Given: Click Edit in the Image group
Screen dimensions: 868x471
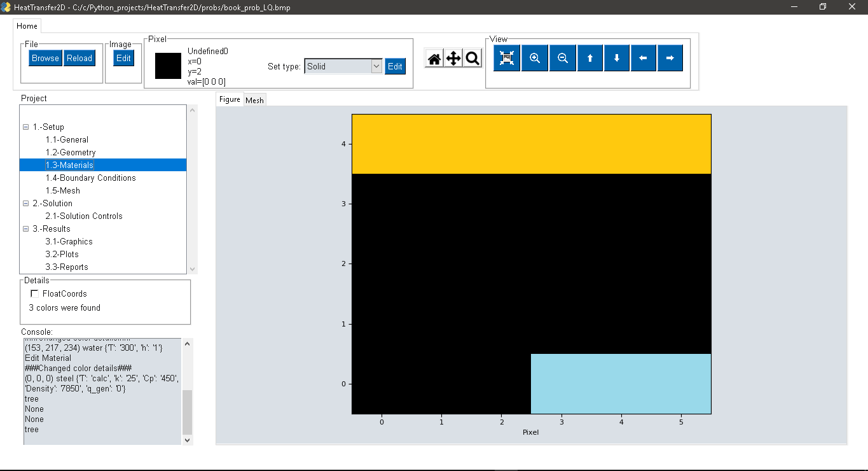Looking at the screenshot, I should (x=123, y=58).
